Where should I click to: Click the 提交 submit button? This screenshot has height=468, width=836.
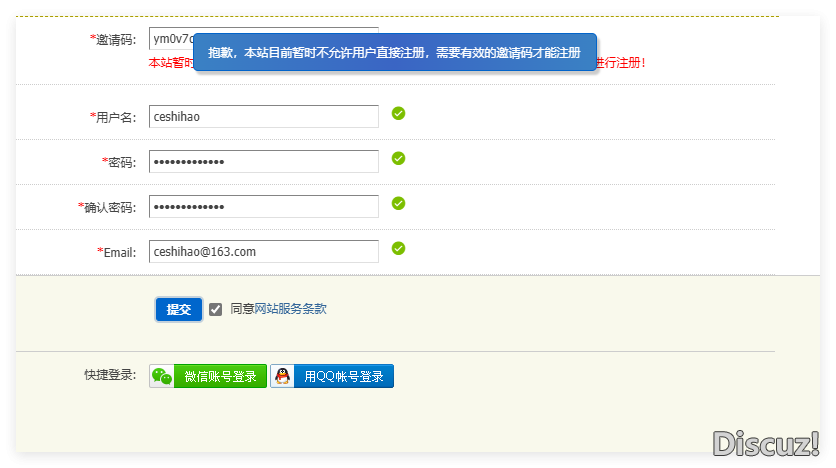pos(179,309)
